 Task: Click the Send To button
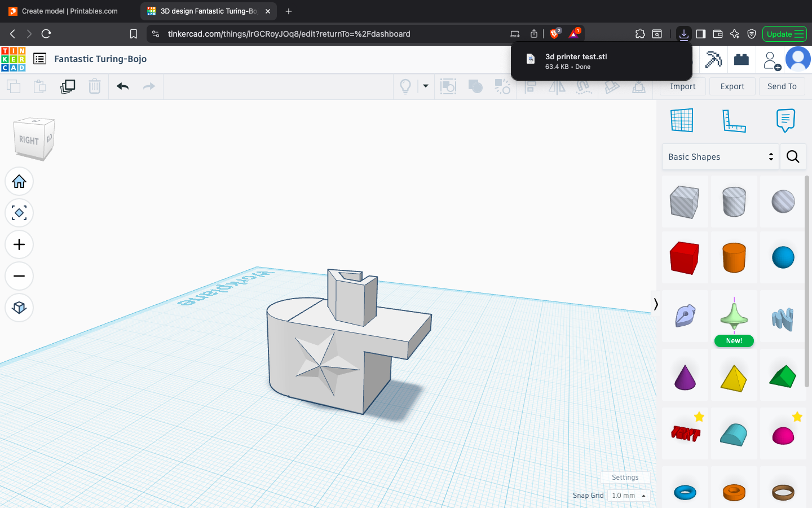[x=782, y=86]
